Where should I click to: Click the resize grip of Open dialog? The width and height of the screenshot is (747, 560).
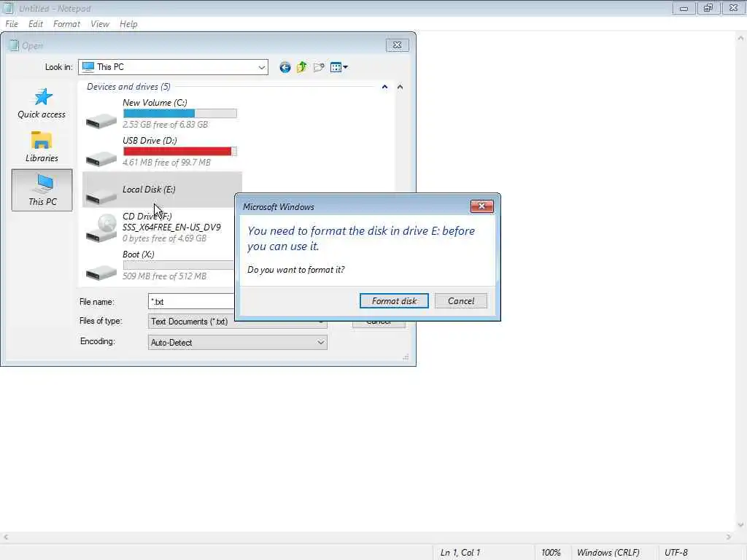click(x=406, y=357)
